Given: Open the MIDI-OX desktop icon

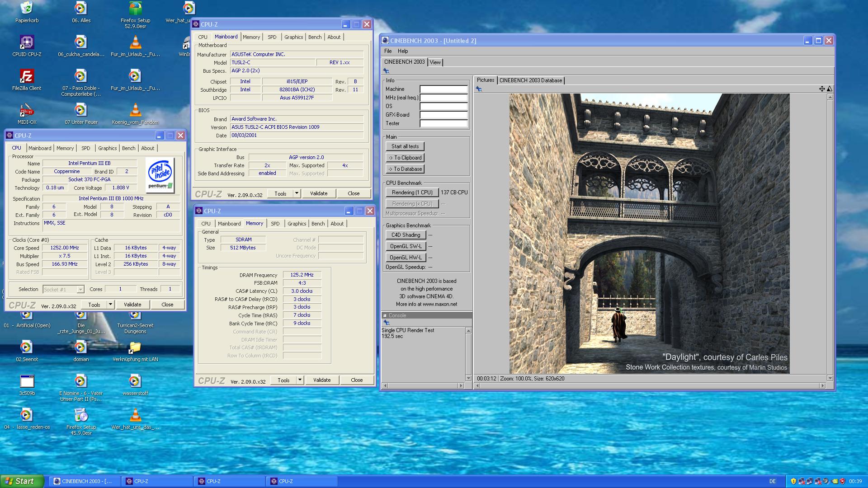Looking at the screenshot, I should 27,110.
